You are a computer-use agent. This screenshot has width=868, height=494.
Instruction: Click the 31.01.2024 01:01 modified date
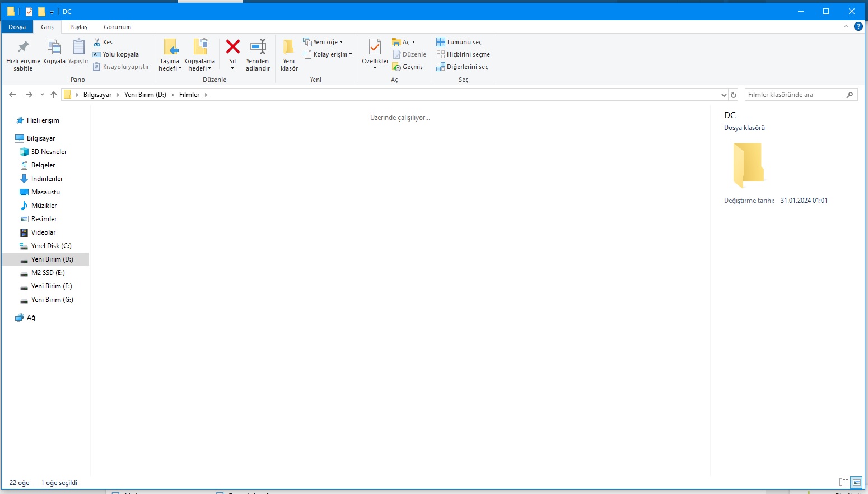click(x=804, y=201)
